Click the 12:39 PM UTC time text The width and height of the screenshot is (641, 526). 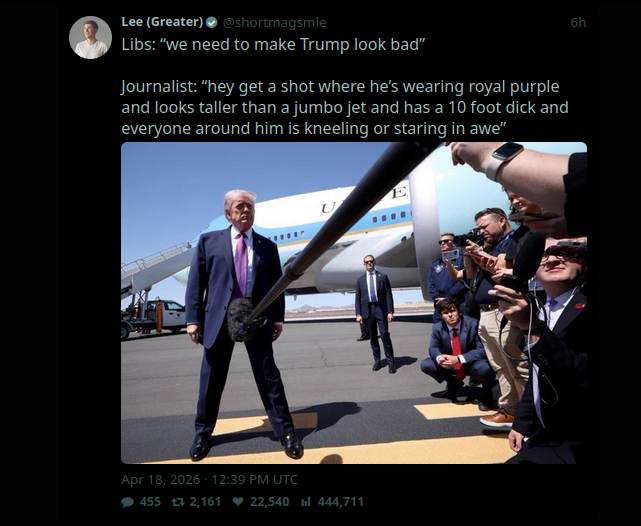click(x=254, y=479)
